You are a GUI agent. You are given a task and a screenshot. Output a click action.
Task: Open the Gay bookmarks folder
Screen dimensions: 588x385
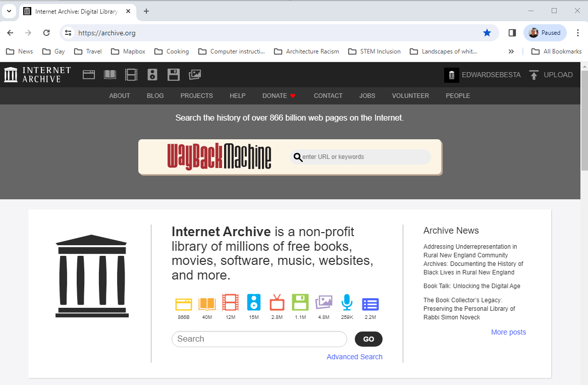pos(54,51)
